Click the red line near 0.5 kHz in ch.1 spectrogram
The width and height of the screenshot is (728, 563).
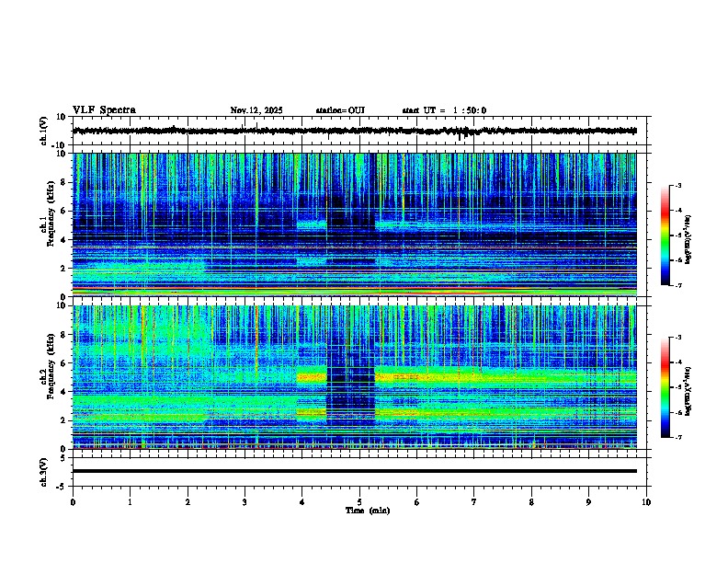pos(354,289)
